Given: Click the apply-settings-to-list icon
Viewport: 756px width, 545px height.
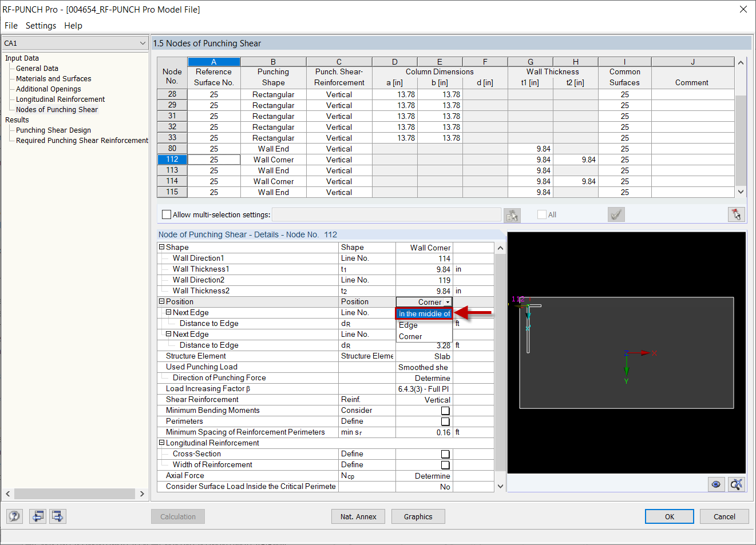Looking at the screenshot, I should 512,215.
